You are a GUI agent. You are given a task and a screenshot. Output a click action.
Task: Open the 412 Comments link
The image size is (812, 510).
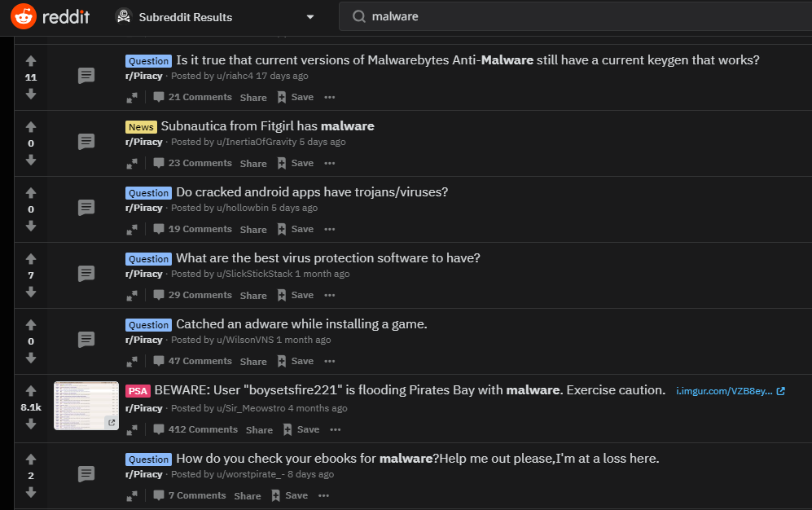click(x=195, y=429)
